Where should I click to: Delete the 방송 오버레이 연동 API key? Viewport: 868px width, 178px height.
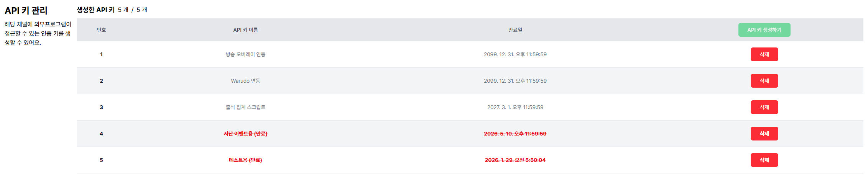(764, 54)
